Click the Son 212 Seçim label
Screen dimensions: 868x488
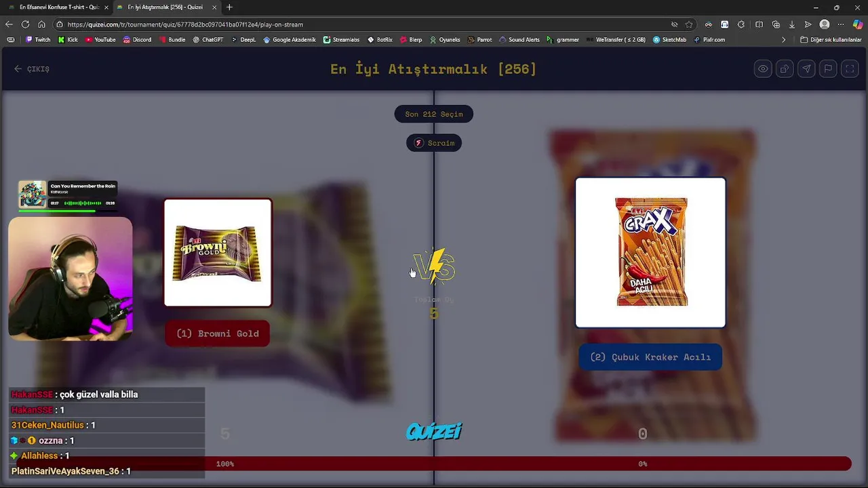[x=434, y=114]
